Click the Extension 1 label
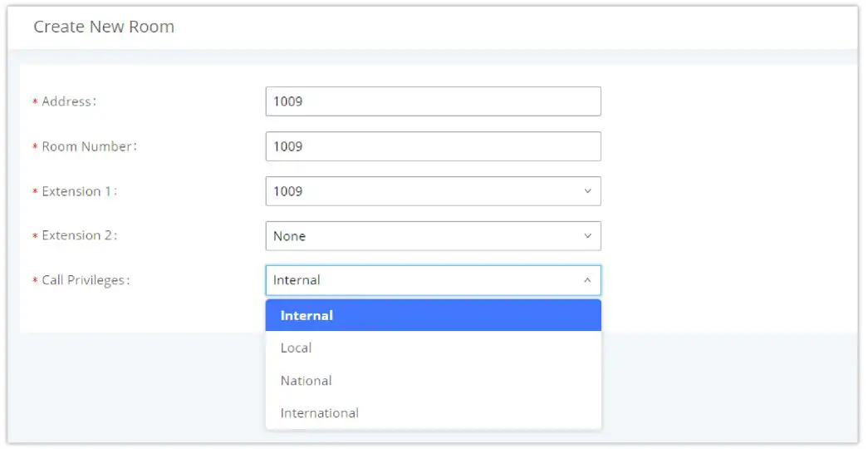The image size is (868, 449). pyautogui.click(x=79, y=191)
